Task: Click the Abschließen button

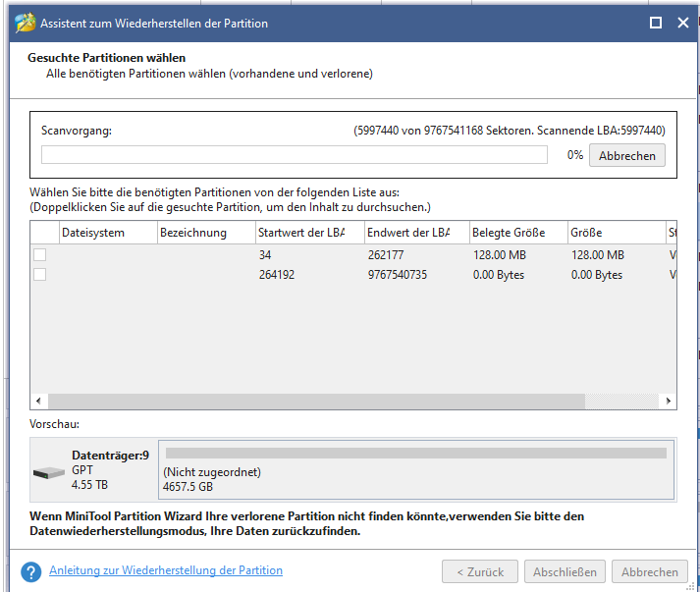Action: point(565,571)
